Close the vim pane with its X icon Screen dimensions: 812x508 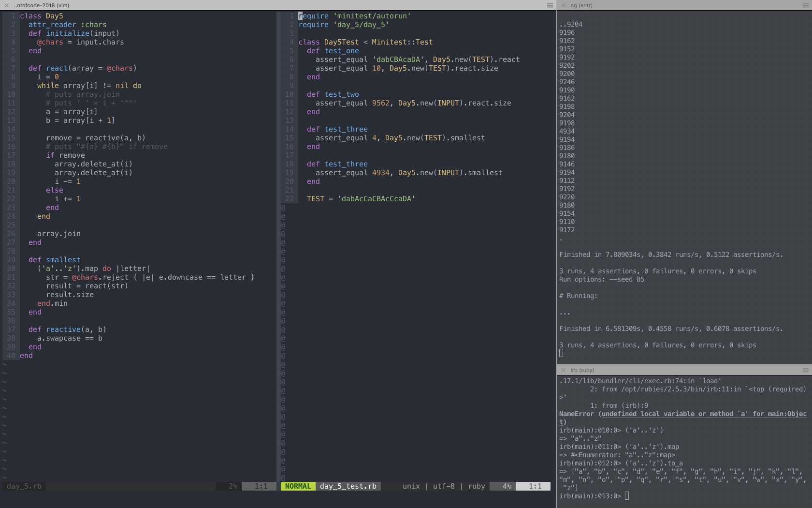(7, 5)
